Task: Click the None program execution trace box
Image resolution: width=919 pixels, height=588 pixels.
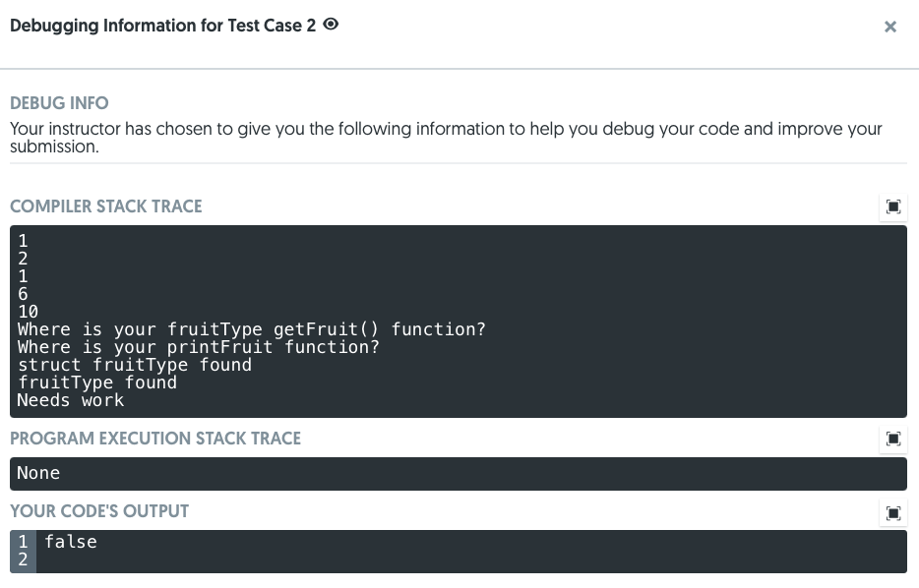Action: click(458, 474)
